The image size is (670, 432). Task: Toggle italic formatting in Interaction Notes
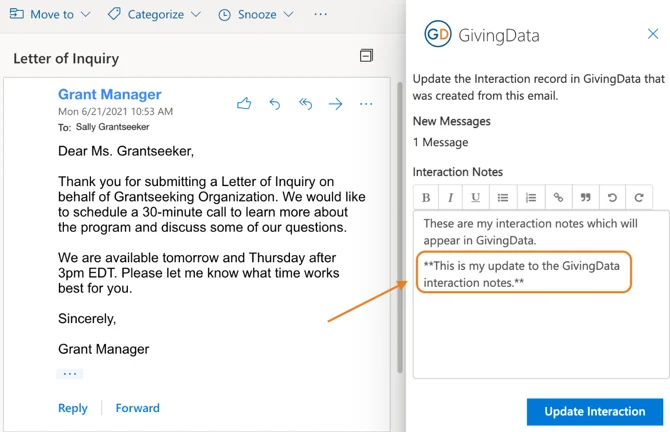coord(450,197)
